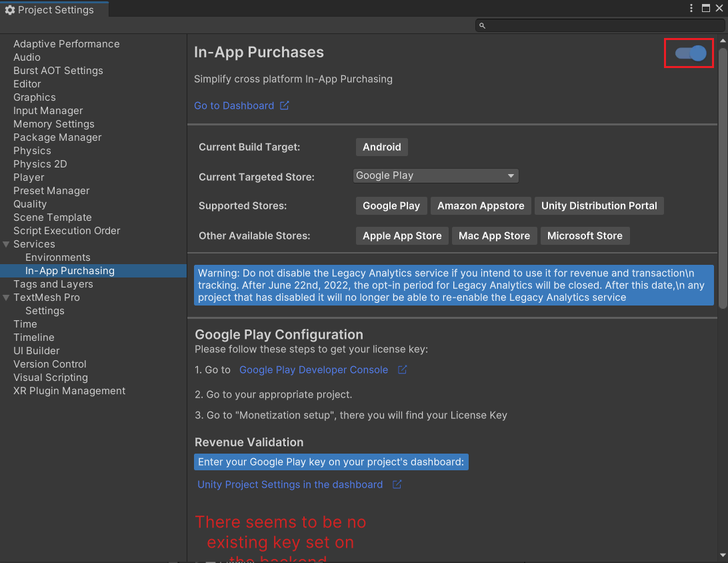Click the Legacy Analytics warning message box
The height and width of the screenshot is (563, 728).
pos(453,286)
